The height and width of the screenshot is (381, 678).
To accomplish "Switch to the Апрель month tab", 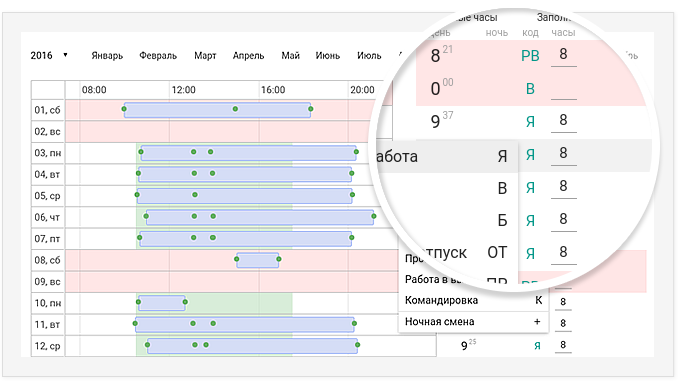I will tap(248, 56).
